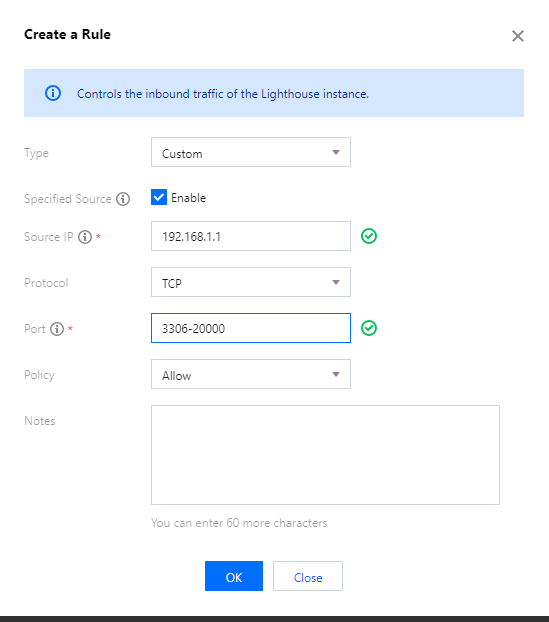
Task: Open the Protocol dropdown showing TCP
Action: [x=251, y=282]
